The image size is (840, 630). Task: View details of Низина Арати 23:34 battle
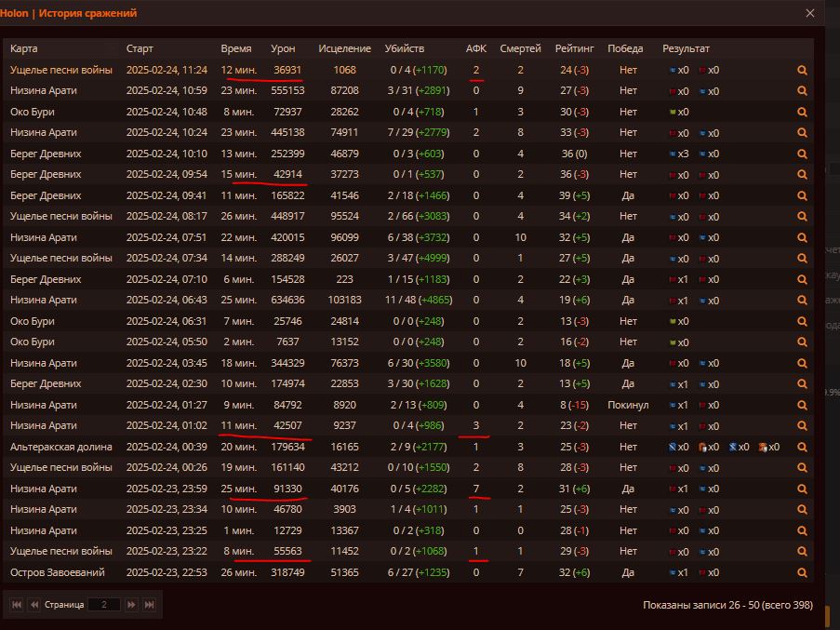pyautogui.click(x=802, y=509)
